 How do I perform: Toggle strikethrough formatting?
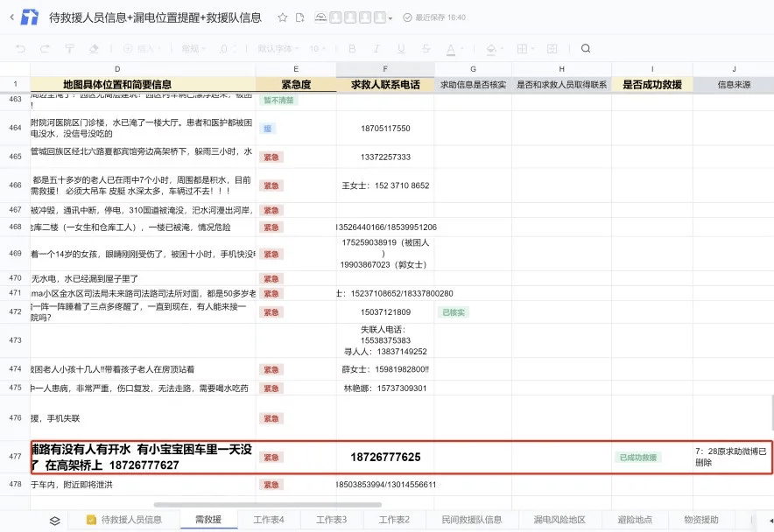[x=426, y=48]
